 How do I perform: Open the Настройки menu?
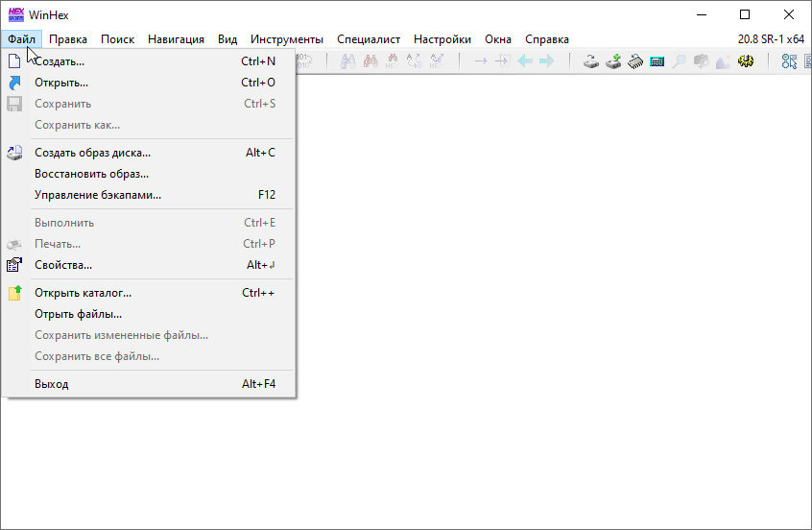tap(442, 38)
